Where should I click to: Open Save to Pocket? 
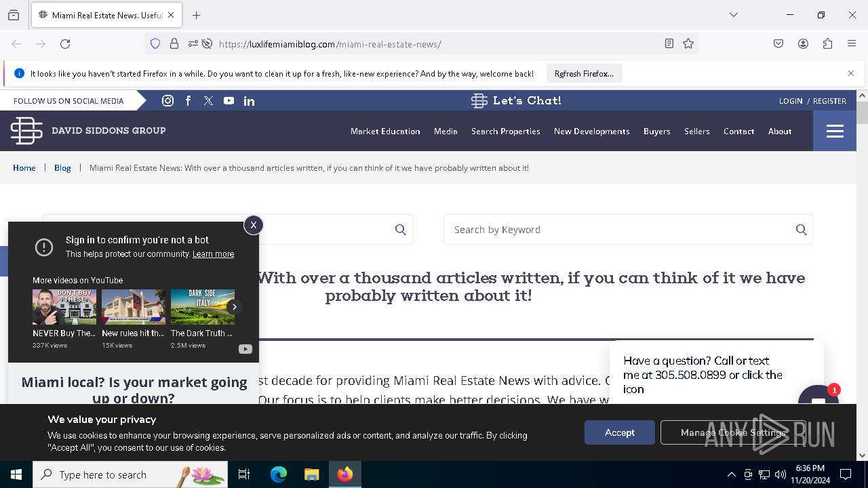[x=778, y=43]
